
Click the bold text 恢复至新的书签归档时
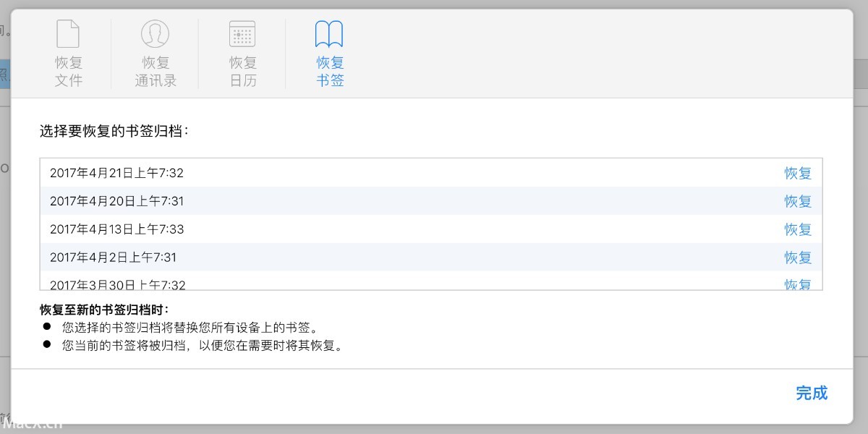point(104,310)
